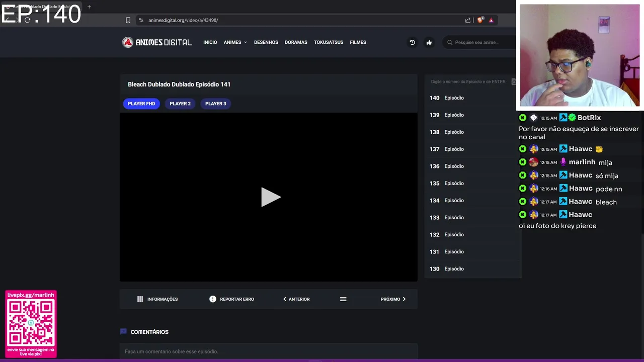Screen dimensions: 644x362
Task: Open the Tokusatsus menu item
Action: pyautogui.click(x=329, y=42)
